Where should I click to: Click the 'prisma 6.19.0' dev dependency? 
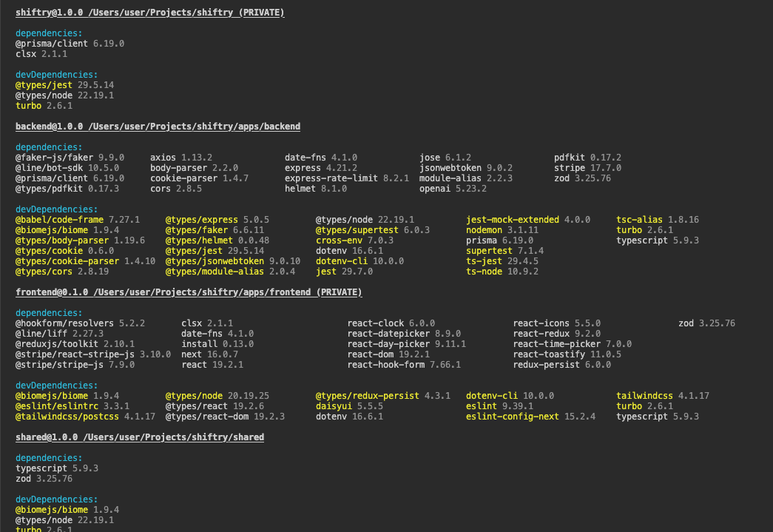click(x=499, y=240)
